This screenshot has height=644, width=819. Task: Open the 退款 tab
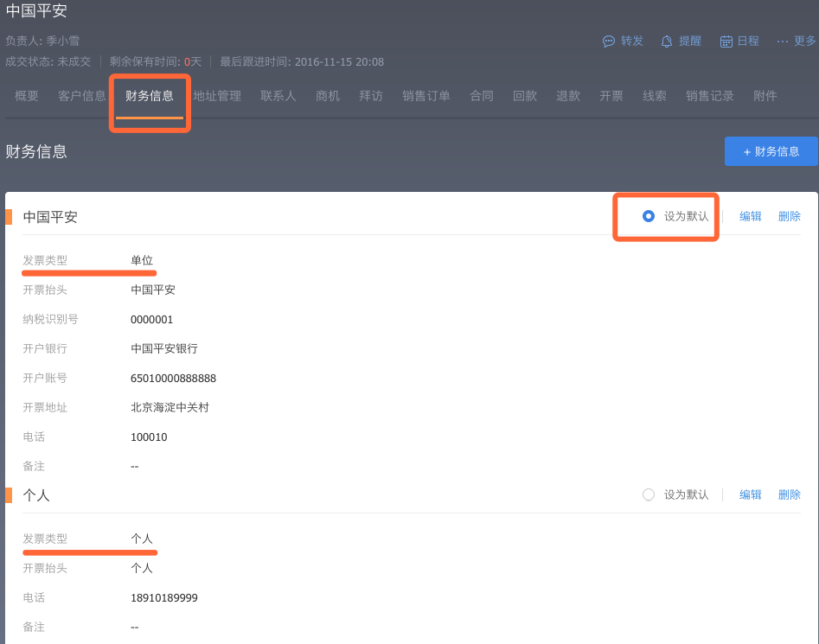(568, 96)
